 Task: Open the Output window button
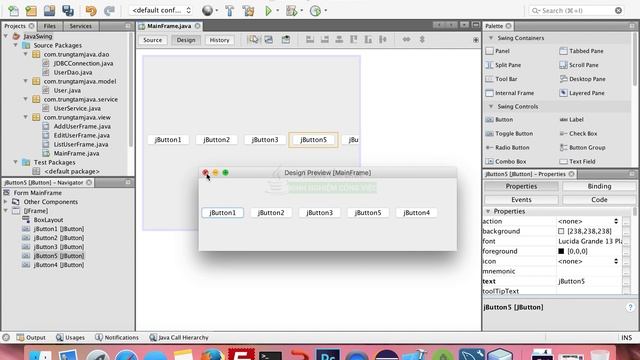click(31, 338)
